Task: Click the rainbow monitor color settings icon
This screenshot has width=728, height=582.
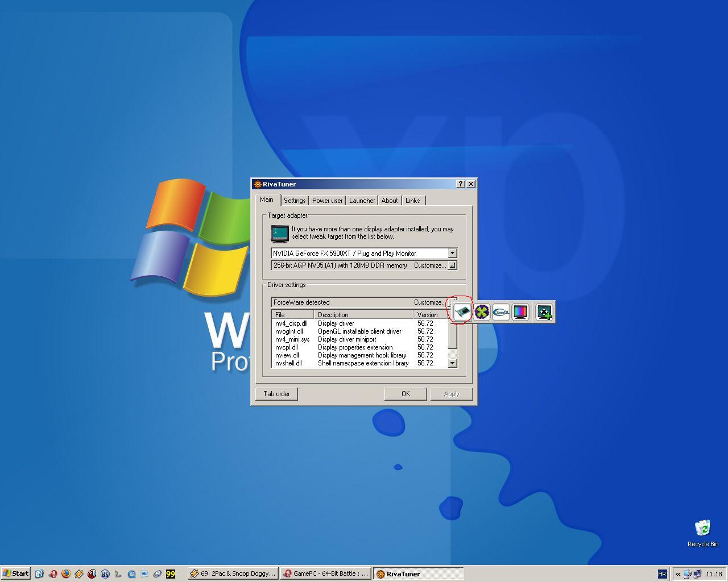Action: pos(520,312)
